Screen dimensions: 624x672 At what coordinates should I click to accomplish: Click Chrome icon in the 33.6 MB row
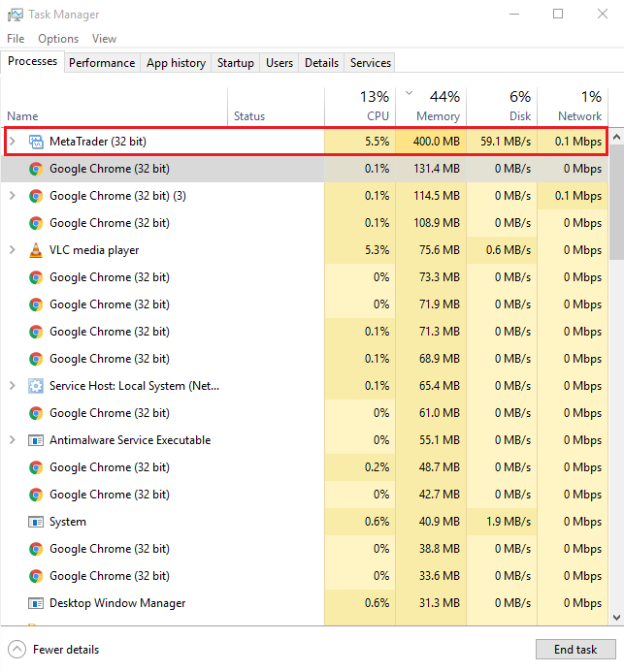coord(36,576)
